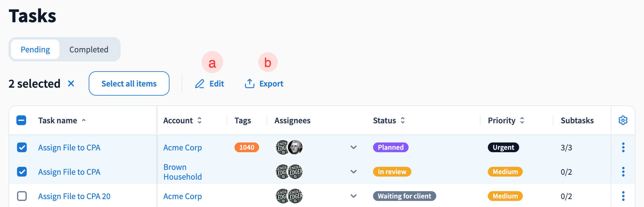Image resolution: width=644 pixels, height=207 pixels.
Task: Sort by the Priority column arrows
Action: coord(522,120)
